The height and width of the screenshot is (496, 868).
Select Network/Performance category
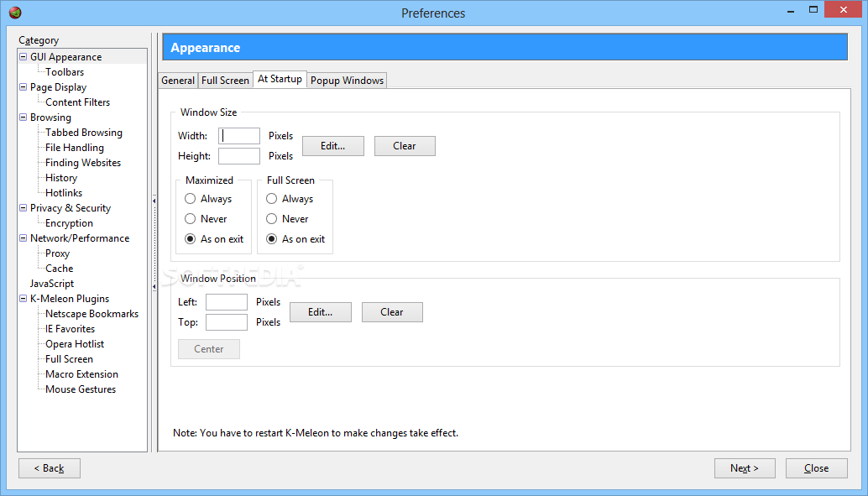click(80, 238)
